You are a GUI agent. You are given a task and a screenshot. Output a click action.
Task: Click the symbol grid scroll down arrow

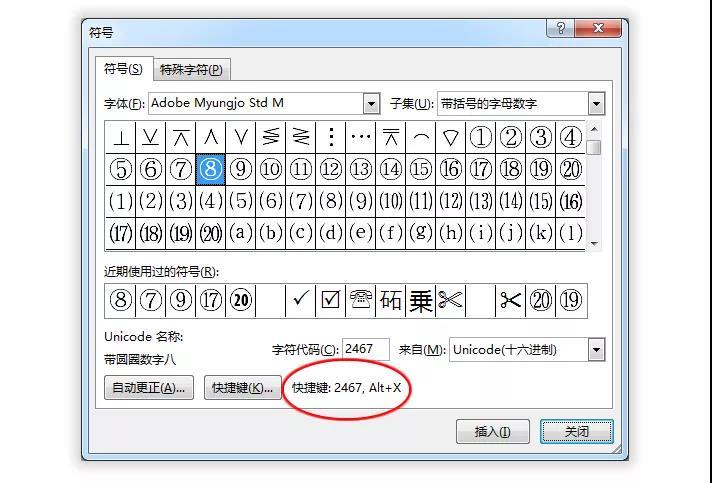594,242
